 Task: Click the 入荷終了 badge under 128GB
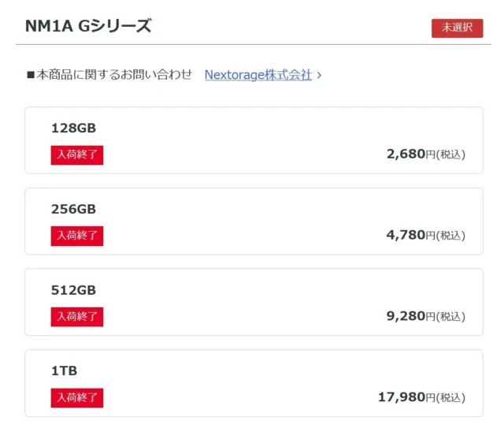click(x=77, y=155)
